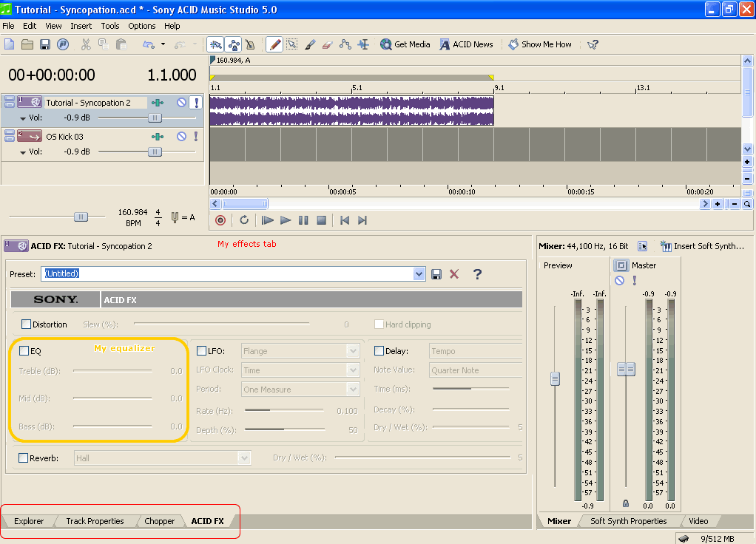The width and height of the screenshot is (756, 544).
Task: Select the Erase tool
Action: (328, 44)
